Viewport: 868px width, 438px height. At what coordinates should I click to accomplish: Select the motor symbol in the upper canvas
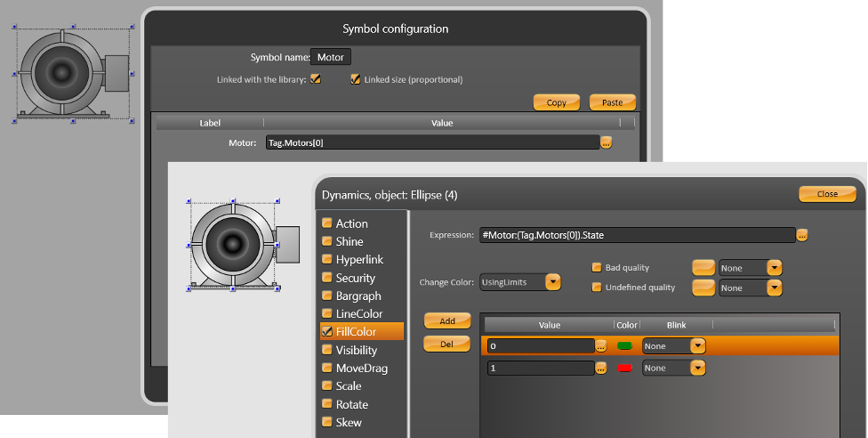pos(73,73)
